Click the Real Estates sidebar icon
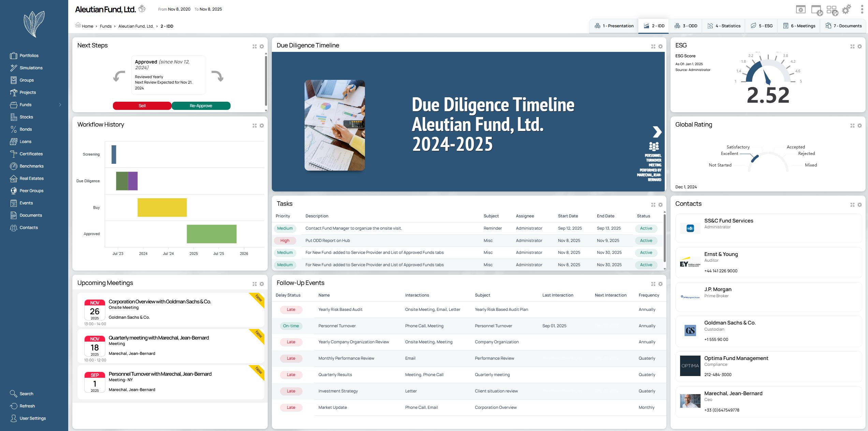 click(14, 178)
